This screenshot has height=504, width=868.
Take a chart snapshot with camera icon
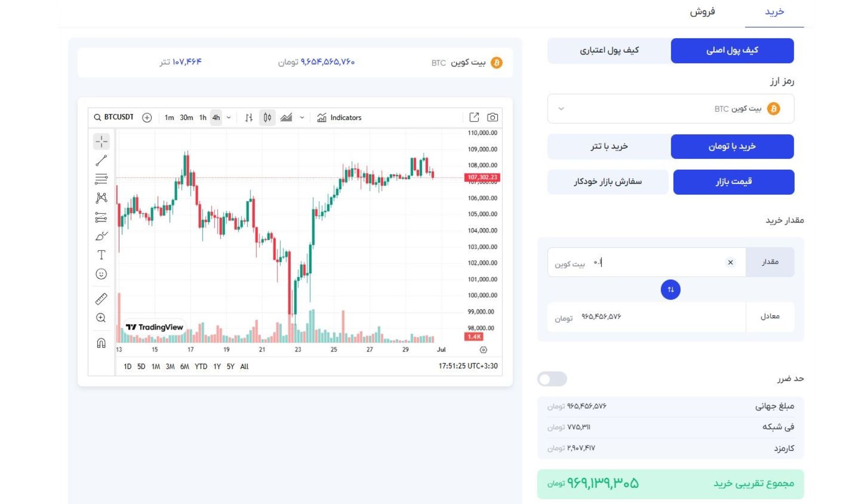(x=492, y=118)
